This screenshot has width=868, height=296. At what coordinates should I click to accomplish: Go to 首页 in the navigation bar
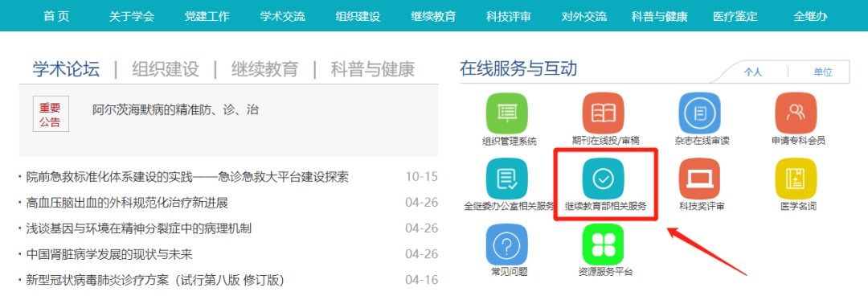(56, 16)
